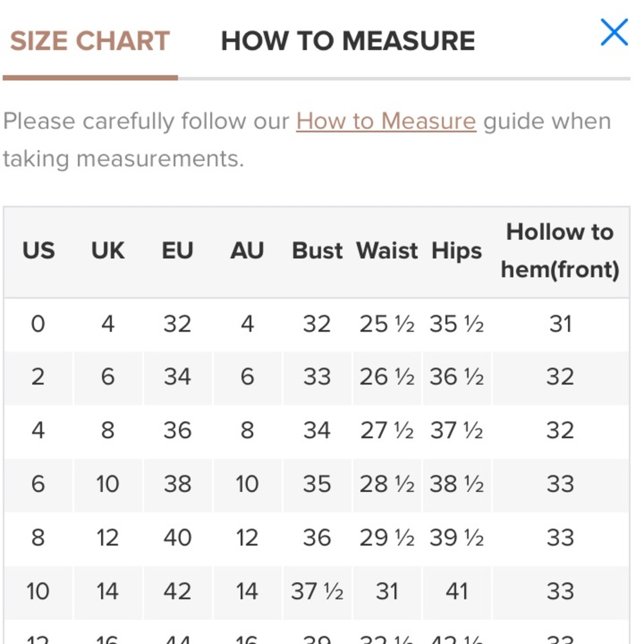The image size is (644, 644).
Task: Select the US size 8 cell
Action: click(38, 538)
